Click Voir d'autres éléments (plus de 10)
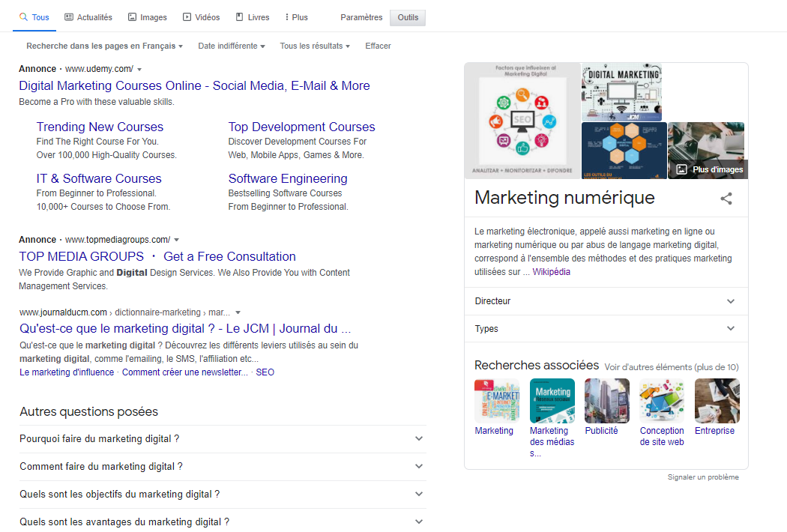Viewport: 787px width, 532px height. coord(672,367)
